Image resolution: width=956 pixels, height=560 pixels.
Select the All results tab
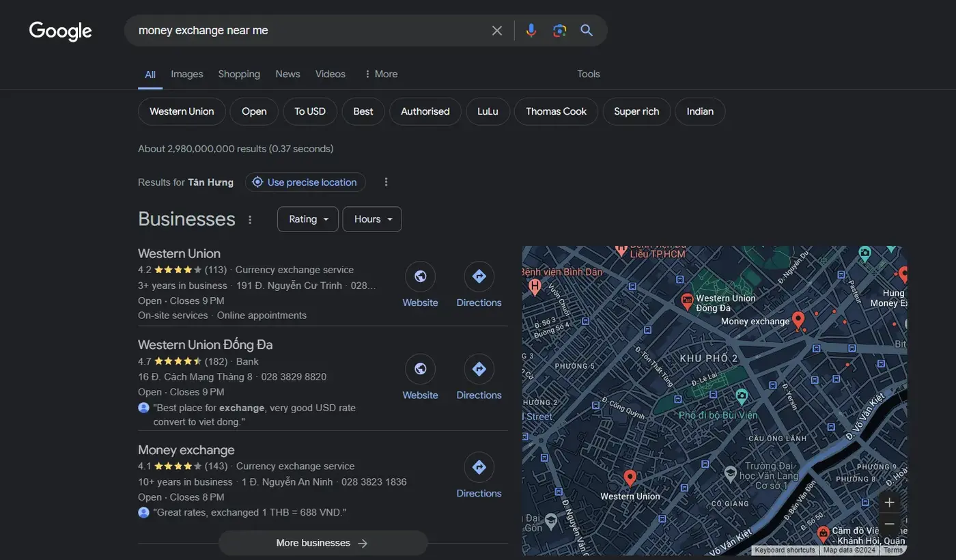click(x=150, y=74)
